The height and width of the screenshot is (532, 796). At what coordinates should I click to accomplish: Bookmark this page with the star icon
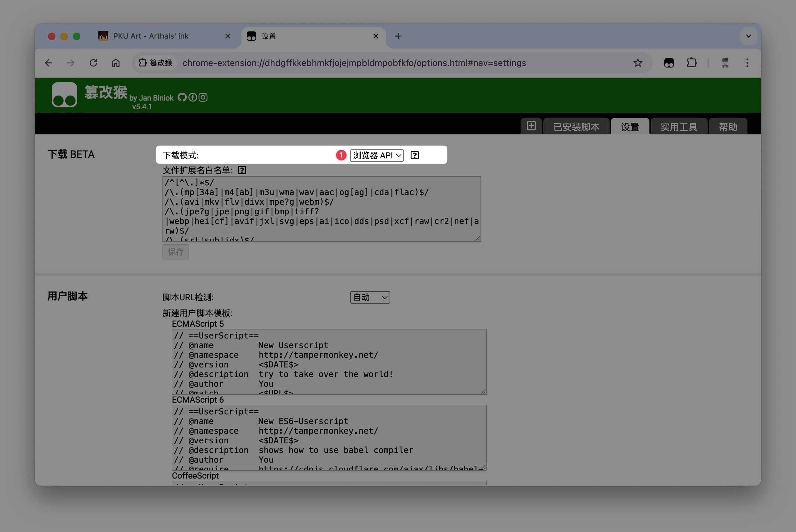point(638,63)
